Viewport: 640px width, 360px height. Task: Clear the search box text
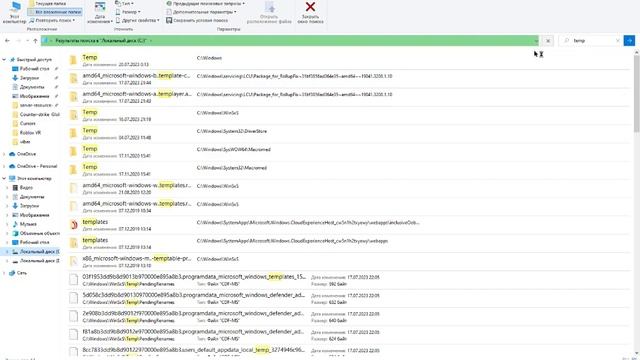(617, 40)
